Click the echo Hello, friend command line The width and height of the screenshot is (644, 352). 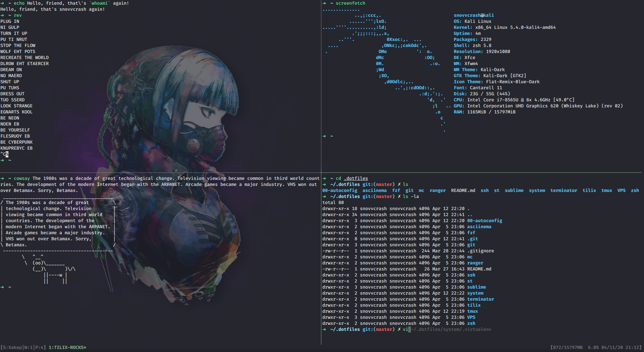pyautogui.click(x=71, y=3)
